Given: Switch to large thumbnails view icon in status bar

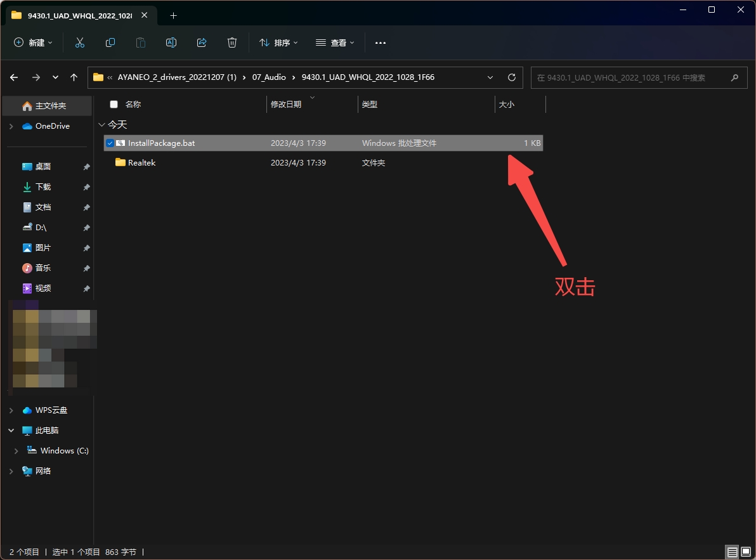Looking at the screenshot, I should [x=746, y=552].
